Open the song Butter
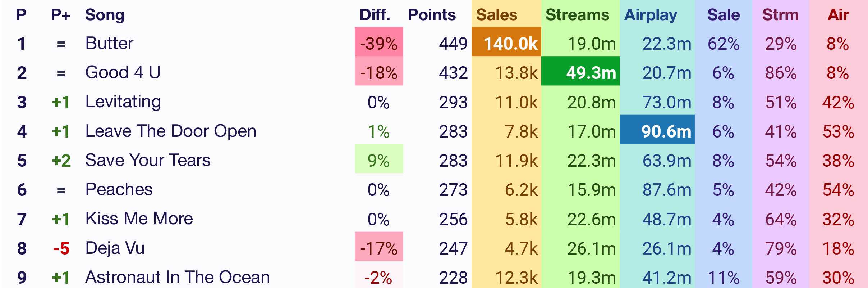The height and width of the screenshot is (288, 868). (109, 44)
